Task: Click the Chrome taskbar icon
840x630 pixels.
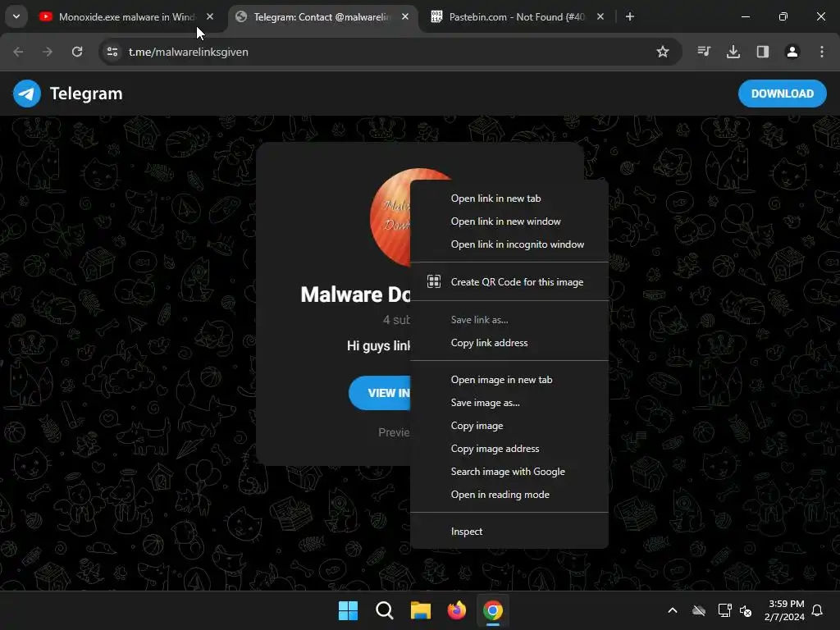Action: 493,610
